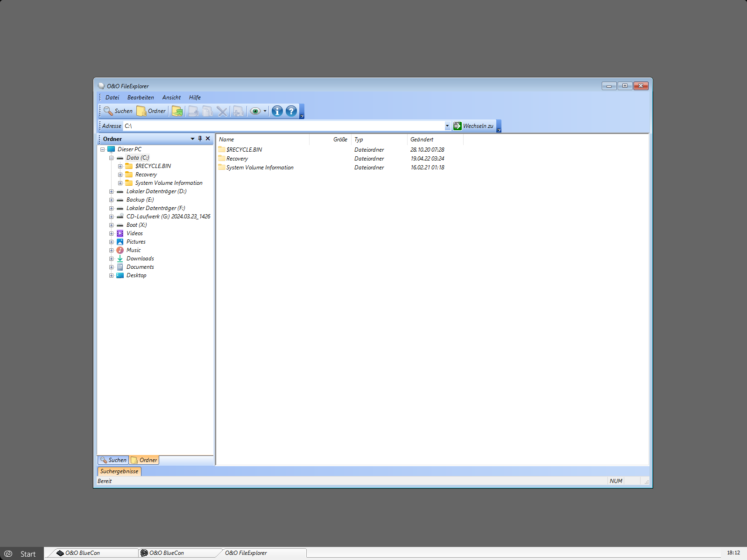The image size is (747, 560).
Task: Open the Hilfe menu
Action: point(195,98)
